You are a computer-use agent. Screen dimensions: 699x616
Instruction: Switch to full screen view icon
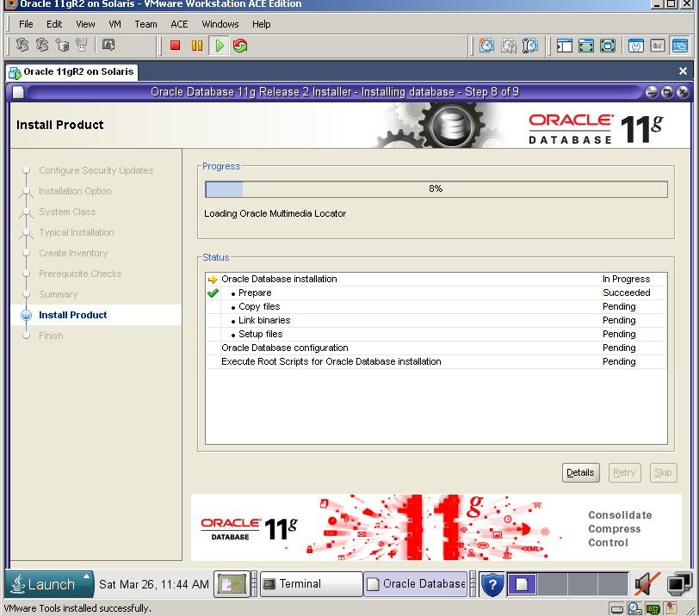click(586, 46)
